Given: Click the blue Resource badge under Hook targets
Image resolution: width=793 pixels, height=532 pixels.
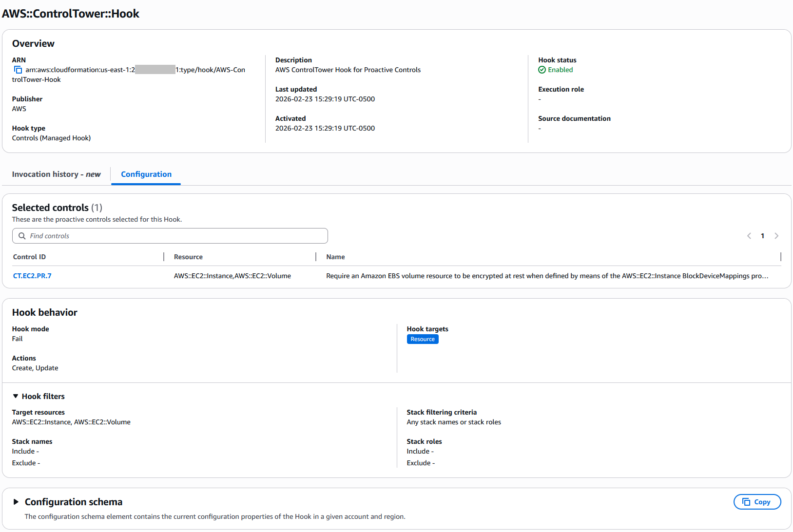Looking at the screenshot, I should 422,339.
